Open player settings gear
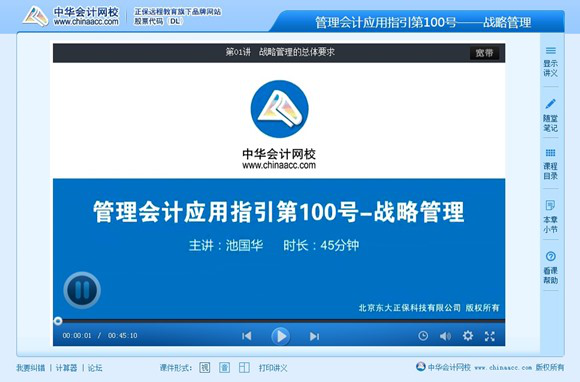580x382 pixels. coord(468,335)
